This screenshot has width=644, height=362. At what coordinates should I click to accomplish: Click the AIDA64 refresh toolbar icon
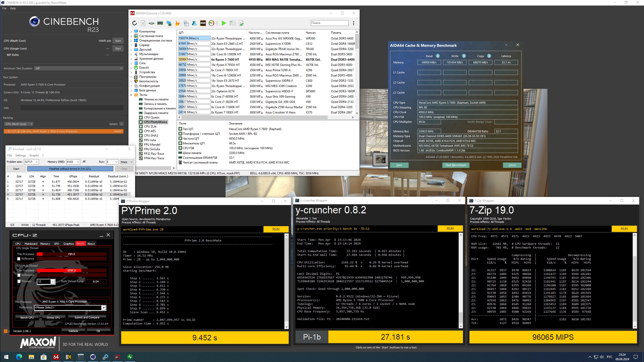point(135,23)
